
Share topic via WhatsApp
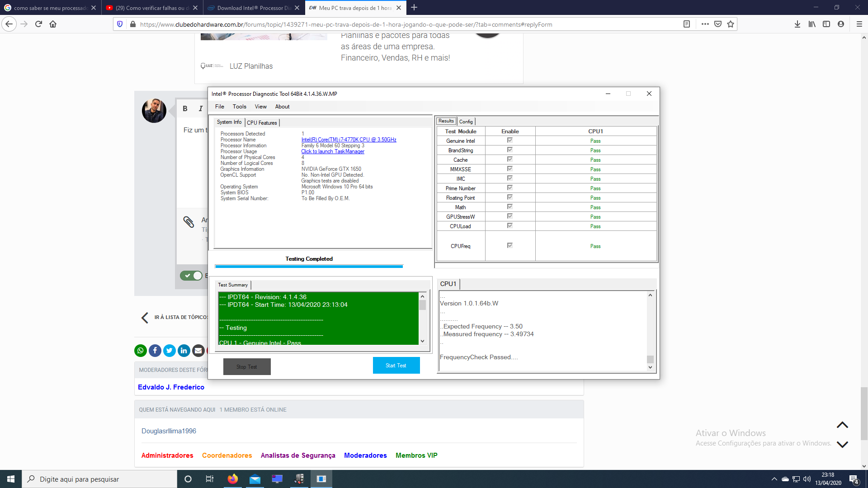pyautogui.click(x=141, y=351)
